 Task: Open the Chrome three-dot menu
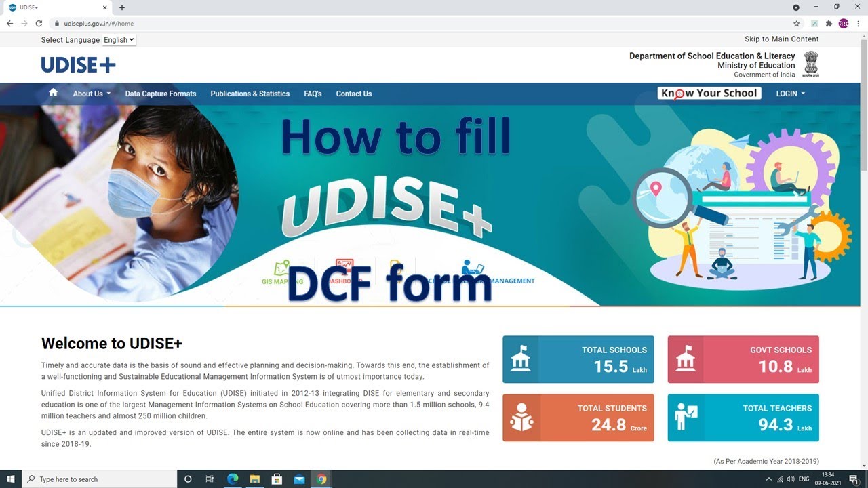click(859, 23)
